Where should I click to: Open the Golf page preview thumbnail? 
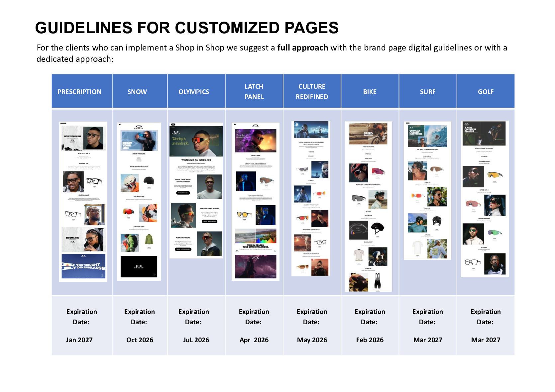[x=485, y=199]
